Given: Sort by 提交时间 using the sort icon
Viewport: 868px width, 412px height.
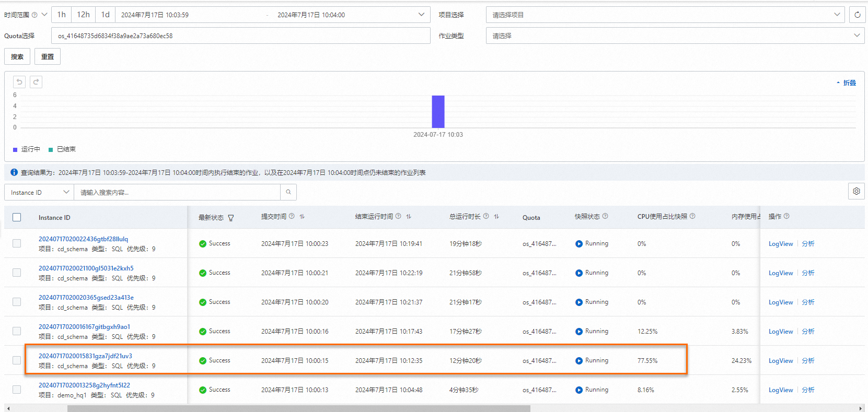Looking at the screenshot, I should tap(302, 216).
